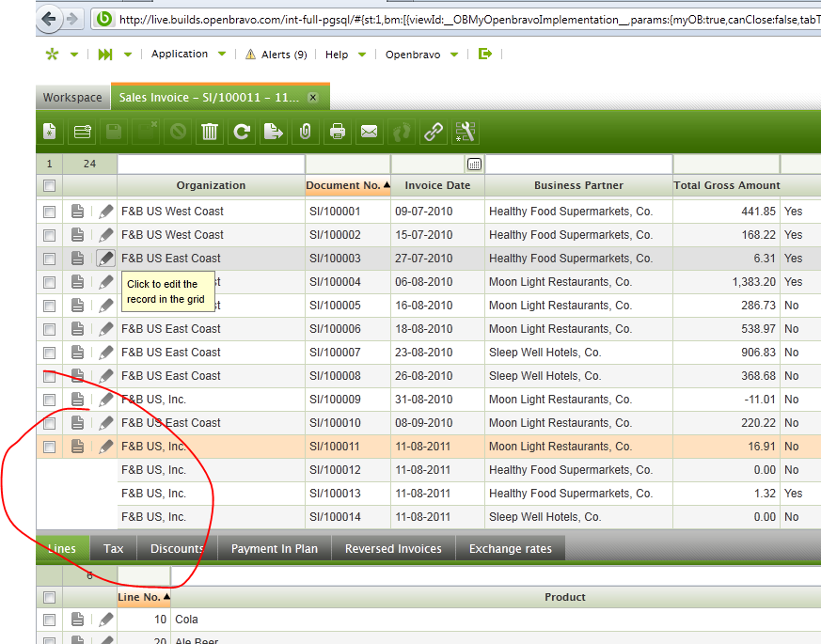Check the box for Cola line 10
Image resolution: width=821 pixels, height=644 pixels.
click(49, 620)
